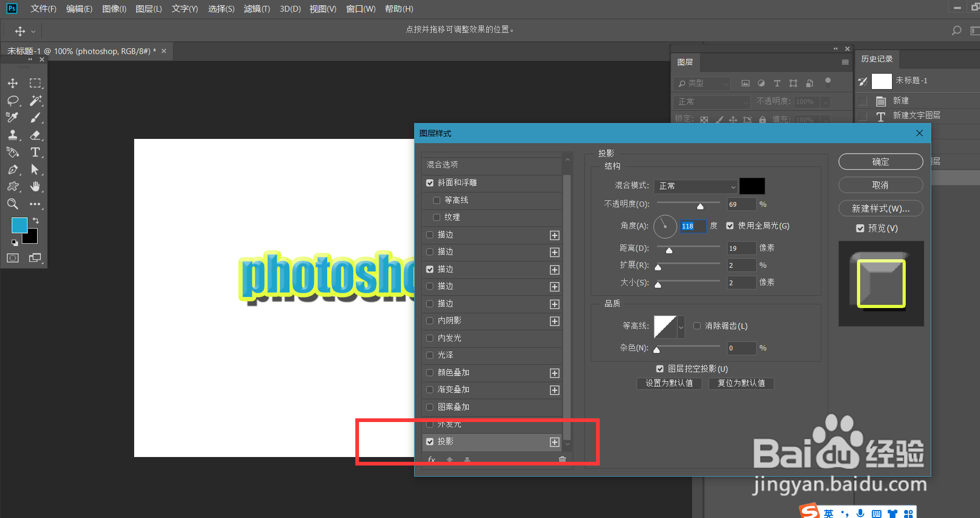Image resolution: width=980 pixels, height=518 pixels.
Task: Click 取消 button in Layer Style
Action: click(881, 185)
